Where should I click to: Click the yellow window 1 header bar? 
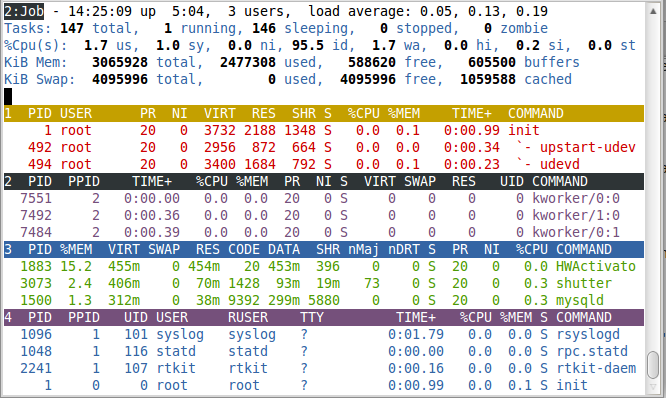point(324,113)
